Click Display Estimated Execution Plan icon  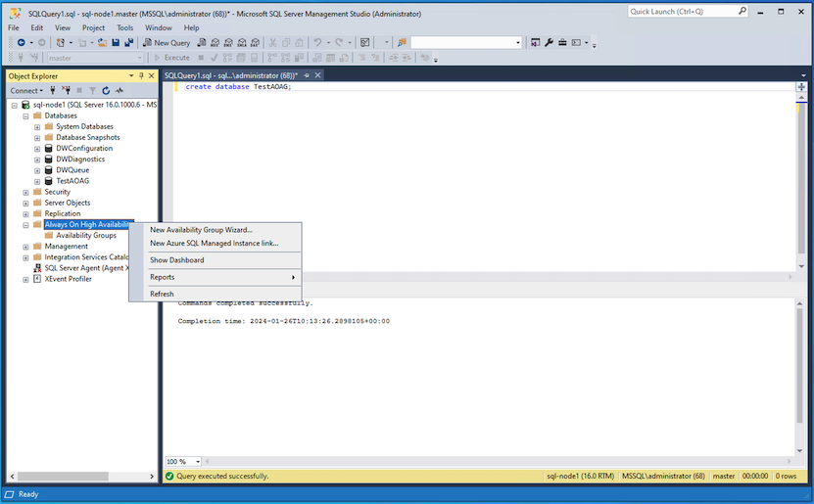pos(227,58)
